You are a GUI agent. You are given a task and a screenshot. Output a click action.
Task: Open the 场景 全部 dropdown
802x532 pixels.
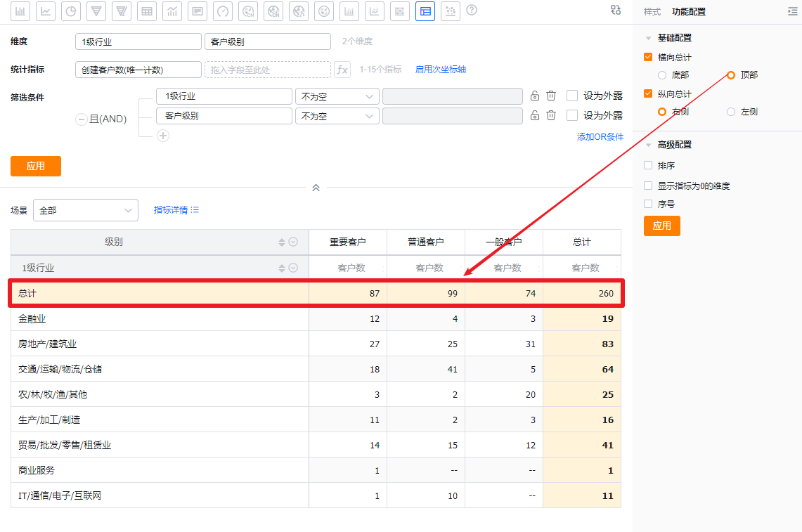coord(85,210)
